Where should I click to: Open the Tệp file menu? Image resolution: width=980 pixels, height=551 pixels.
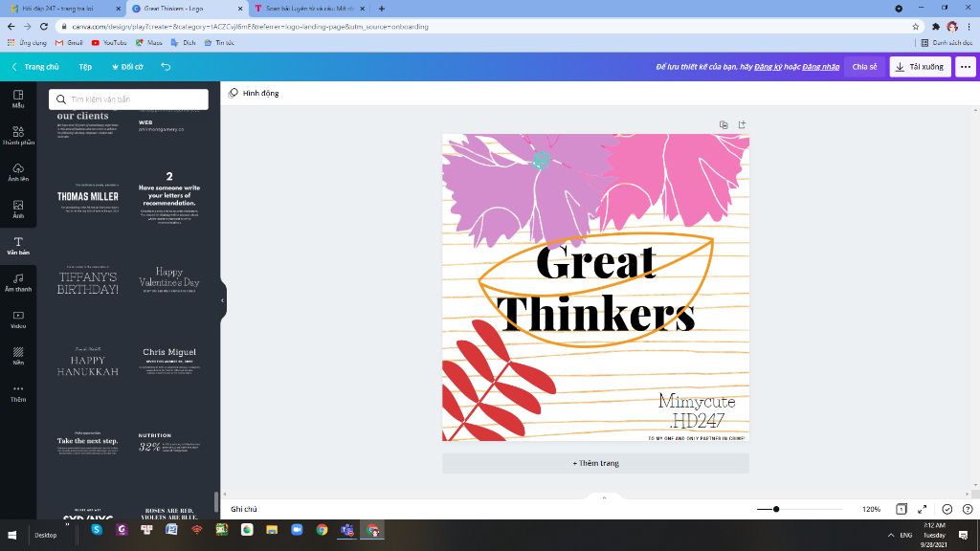click(85, 67)
